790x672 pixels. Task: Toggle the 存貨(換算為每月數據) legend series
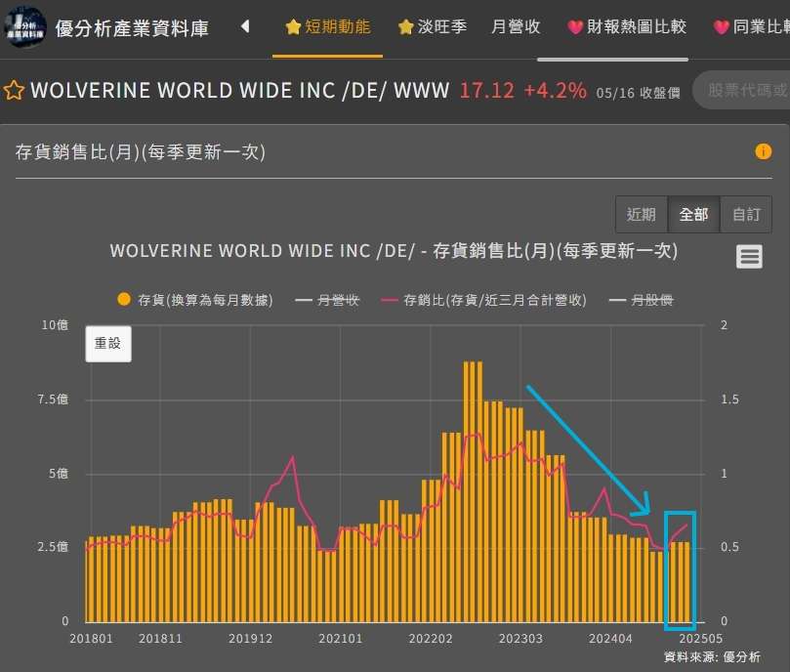pos(195,300)
